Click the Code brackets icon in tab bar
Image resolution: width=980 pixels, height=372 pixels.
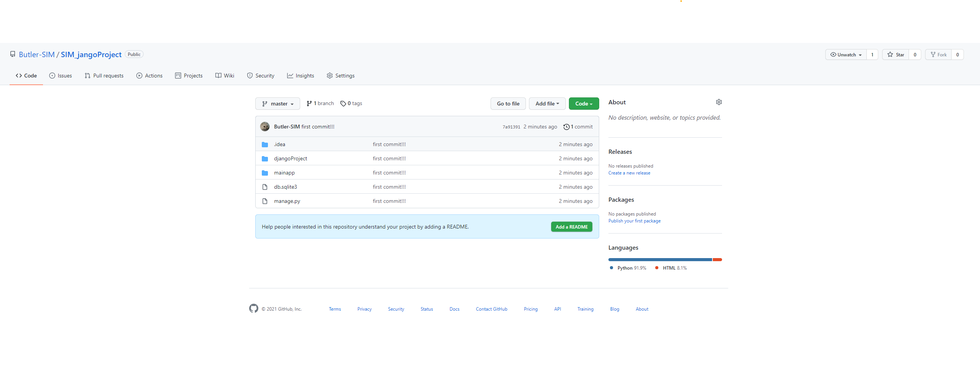(x=19, y=76)
